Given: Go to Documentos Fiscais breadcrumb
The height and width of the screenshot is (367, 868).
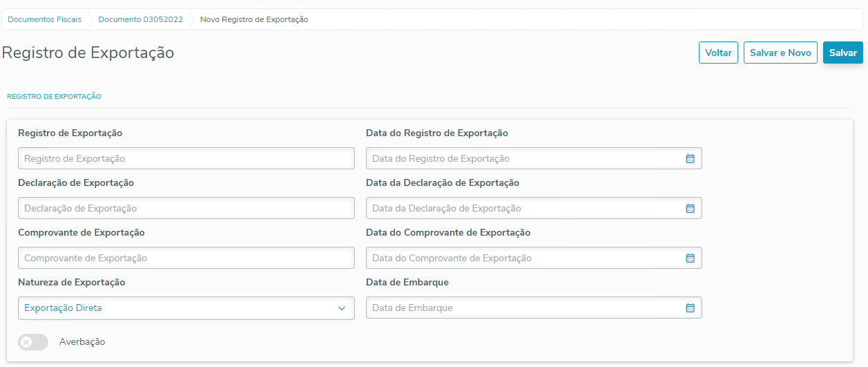Looking at the screenshot, I should click(44, 19).
